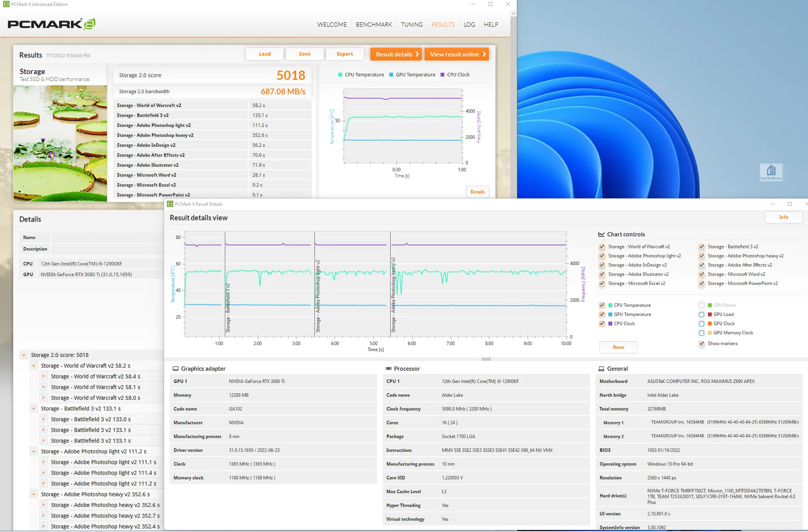Click the water lilies storage thumbnail
This screenshot has width=808, height=532.
click(x=60, y=143)
